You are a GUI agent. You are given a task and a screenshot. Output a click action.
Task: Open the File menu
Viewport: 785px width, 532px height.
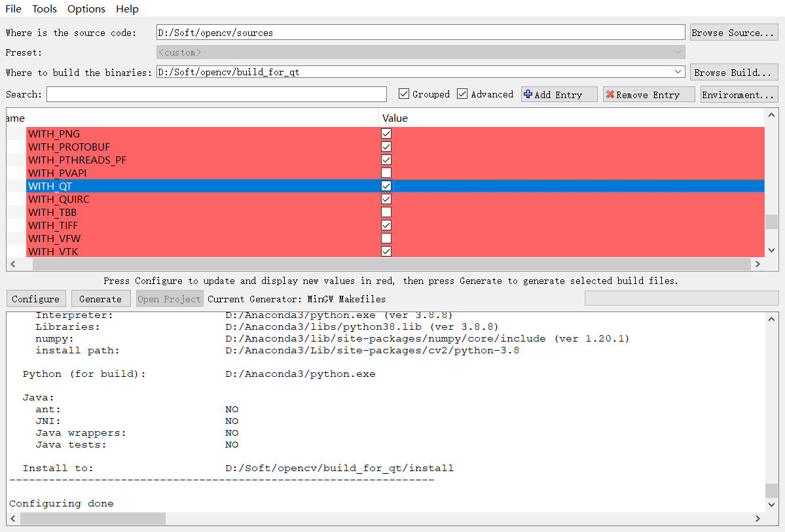12,9
